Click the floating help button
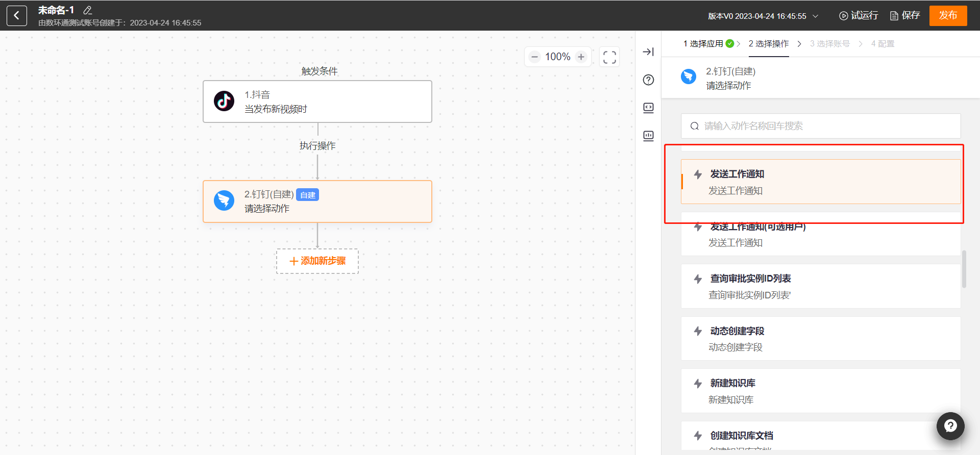The width and height of the screenshot is (980, 455). pos(950,425)
